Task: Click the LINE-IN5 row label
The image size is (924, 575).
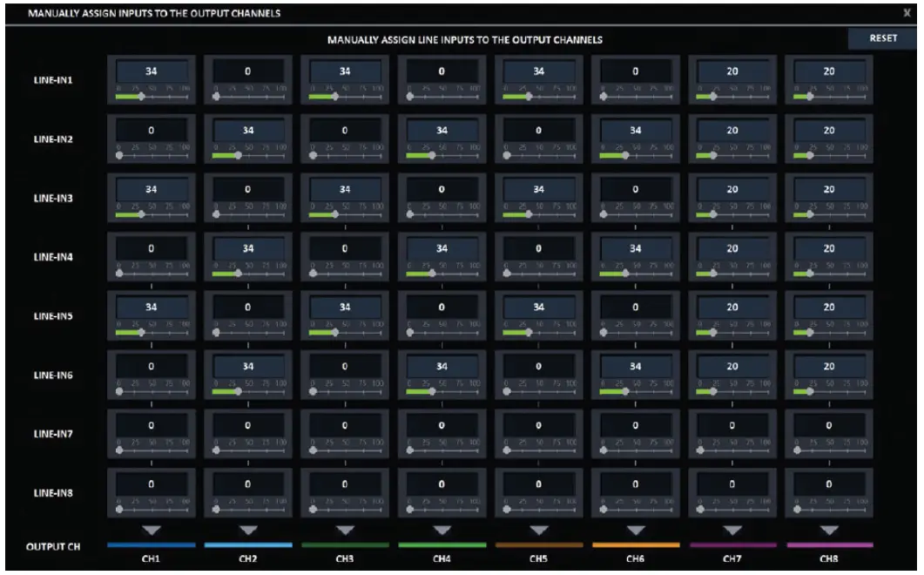Action: pos(53,316)
